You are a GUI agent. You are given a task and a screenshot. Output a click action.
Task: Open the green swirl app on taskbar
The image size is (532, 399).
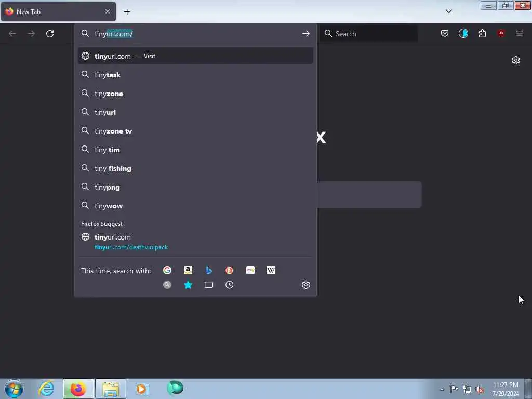point(175,388)
